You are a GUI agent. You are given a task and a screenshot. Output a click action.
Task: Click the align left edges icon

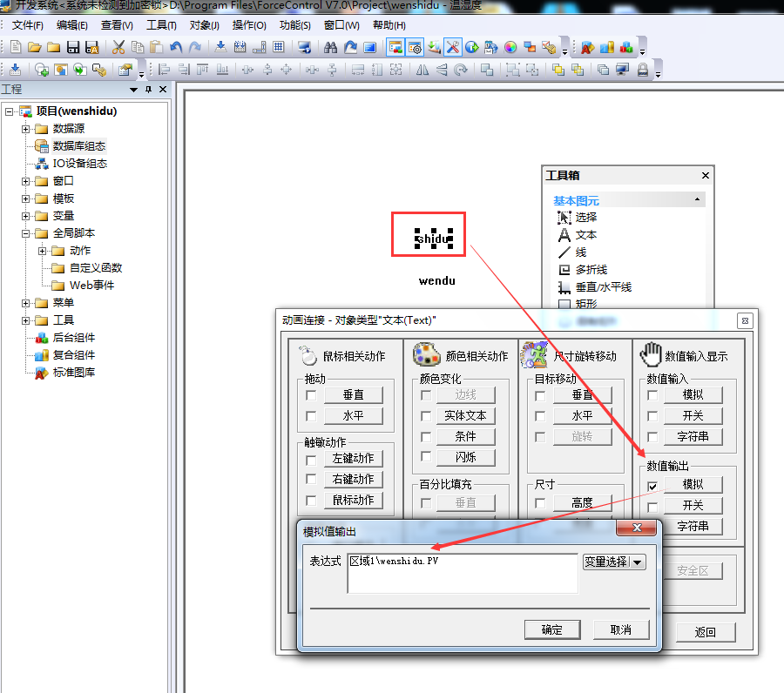point(165,70)
